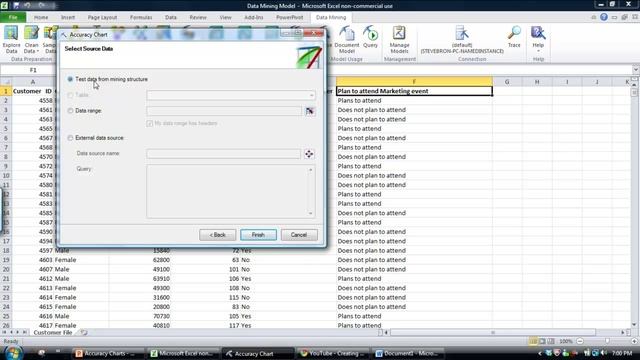640x360 pixels.
Task: Click the Back button in wizard
Action: click(218, 235)
